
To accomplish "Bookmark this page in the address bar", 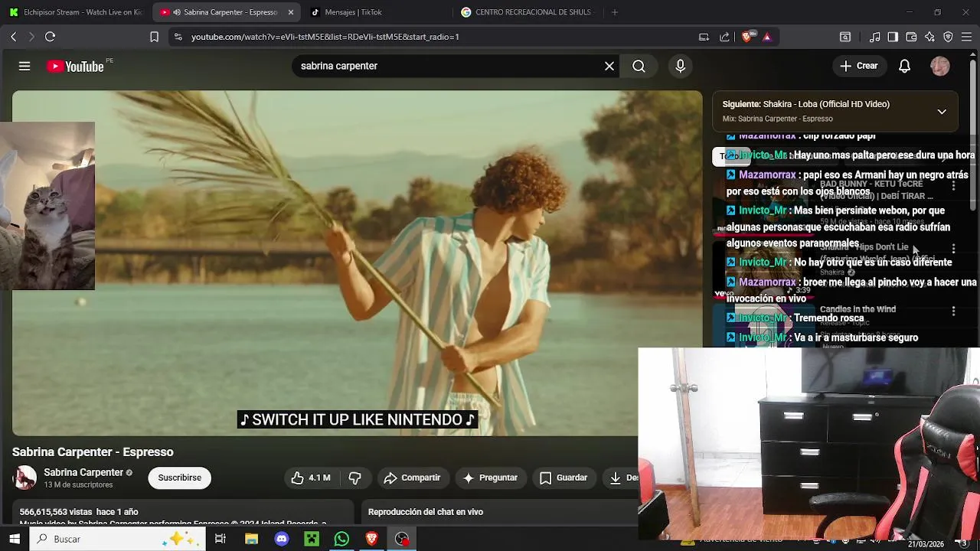I will [x=154, y=37].
